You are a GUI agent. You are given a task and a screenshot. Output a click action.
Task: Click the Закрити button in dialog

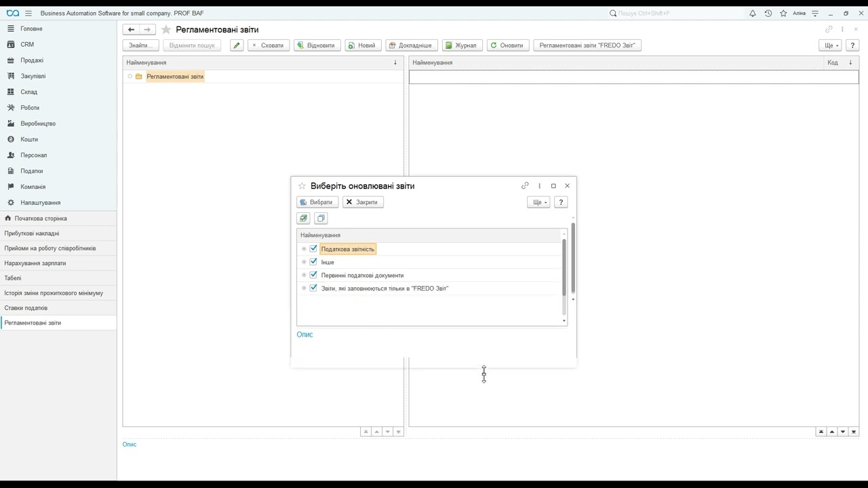pos(363,202)
